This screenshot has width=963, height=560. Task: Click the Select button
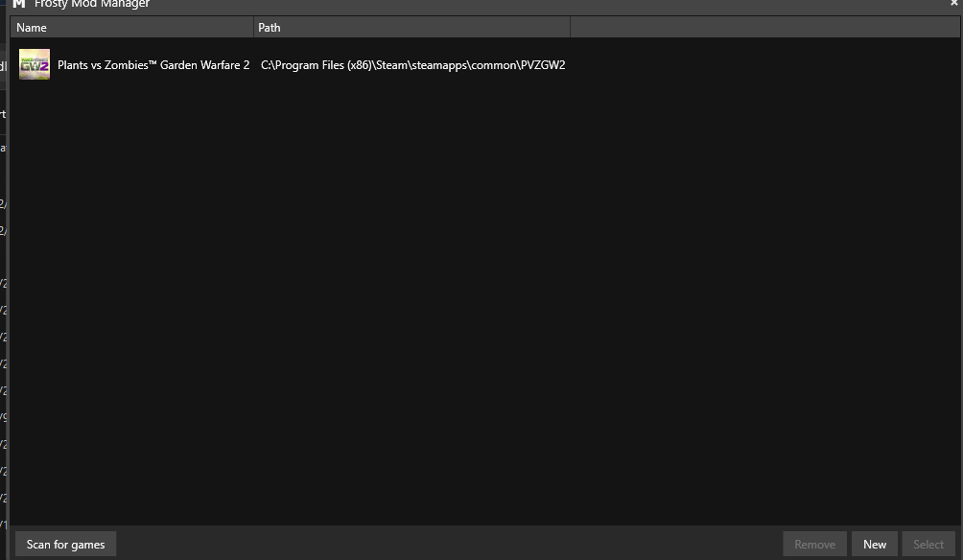point(928,544)
